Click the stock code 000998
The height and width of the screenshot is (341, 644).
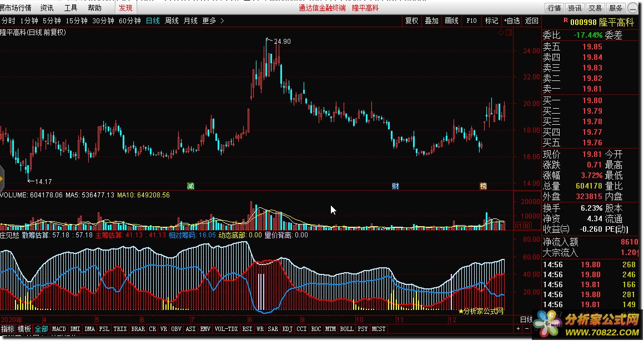click(x=583, y=23)
